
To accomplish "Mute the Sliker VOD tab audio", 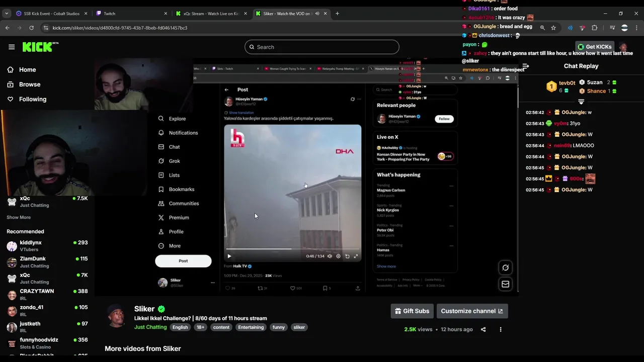I will tap(317, 14).
